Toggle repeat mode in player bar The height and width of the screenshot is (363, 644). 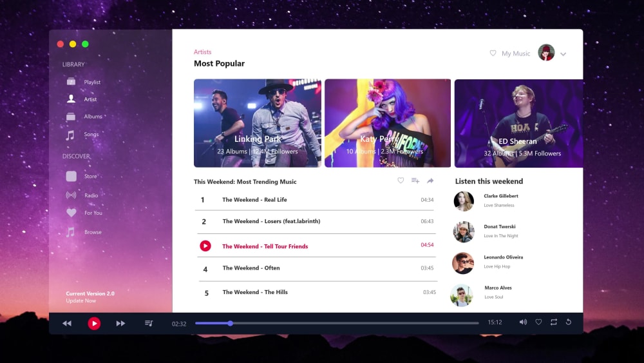[554, 322]
